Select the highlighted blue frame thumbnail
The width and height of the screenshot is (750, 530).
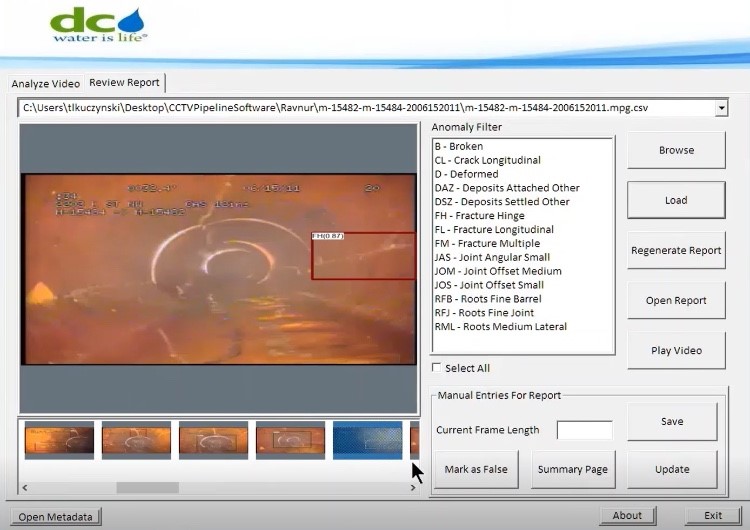click(367, 440)
